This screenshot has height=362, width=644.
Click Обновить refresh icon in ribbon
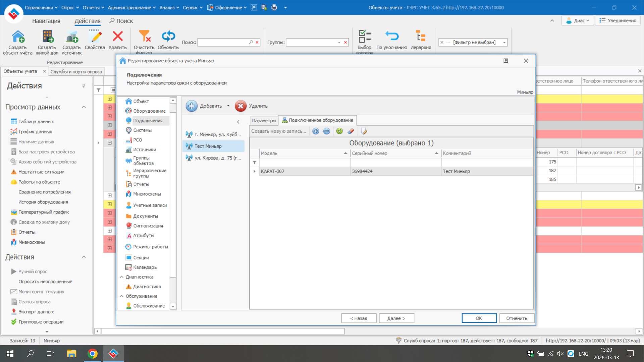click(168, 36)
